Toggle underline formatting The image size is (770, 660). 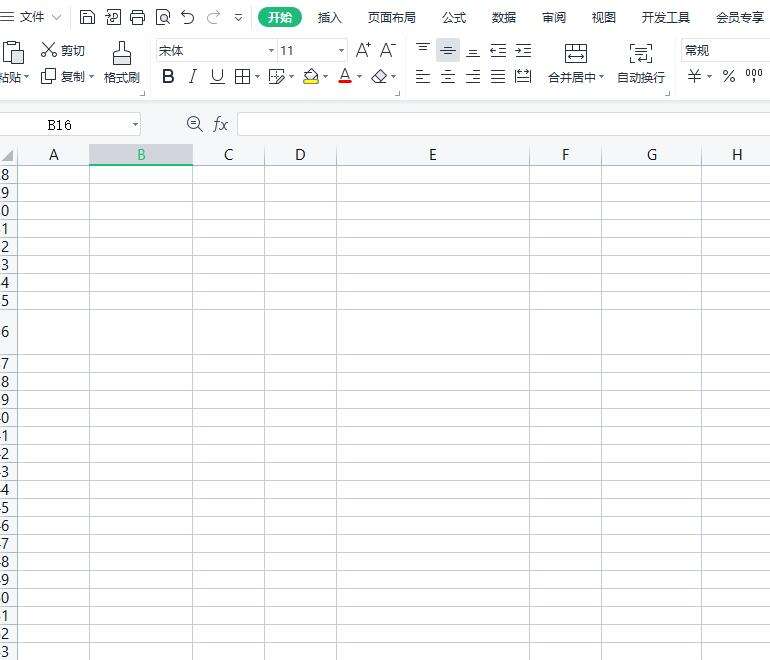click(217, 77)
